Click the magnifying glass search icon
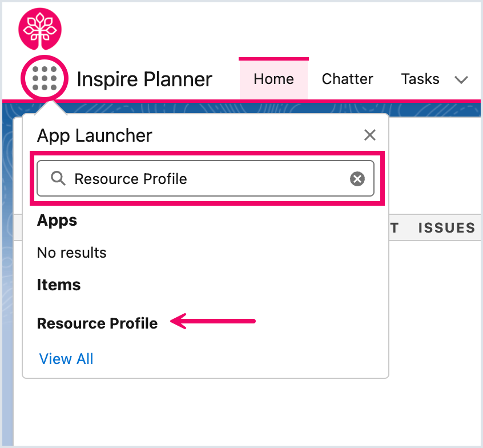Image resolution: width=483 pixels, height=448 pixels. coord(58,178)
